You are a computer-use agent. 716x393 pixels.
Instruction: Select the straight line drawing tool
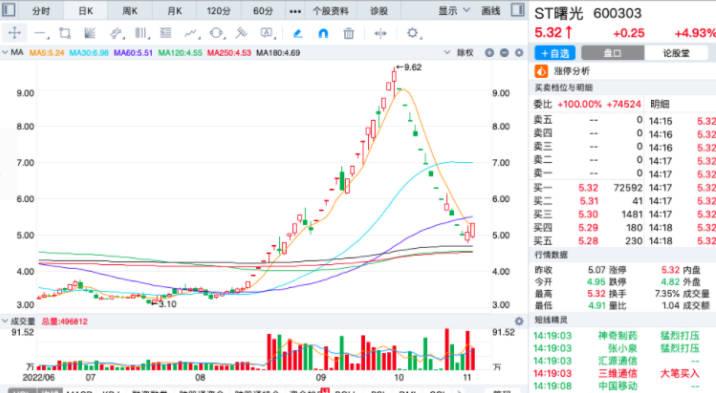coord(41,33)
